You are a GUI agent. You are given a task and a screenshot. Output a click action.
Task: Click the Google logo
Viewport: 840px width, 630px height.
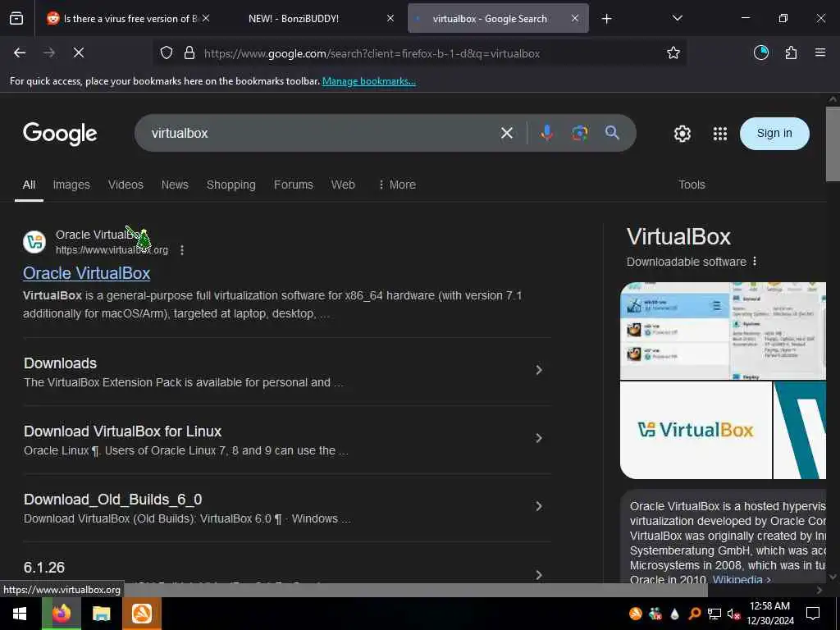(x=60, y=134)
